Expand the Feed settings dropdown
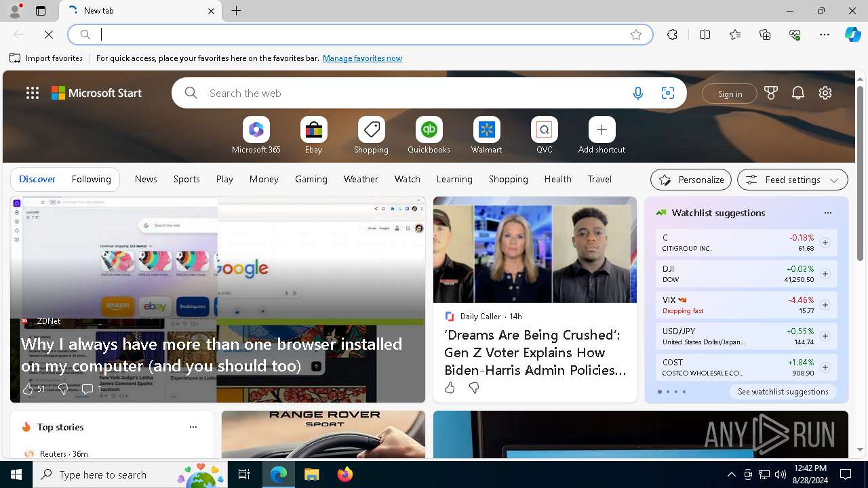This screenshot has width=868, height=488. 793,180
